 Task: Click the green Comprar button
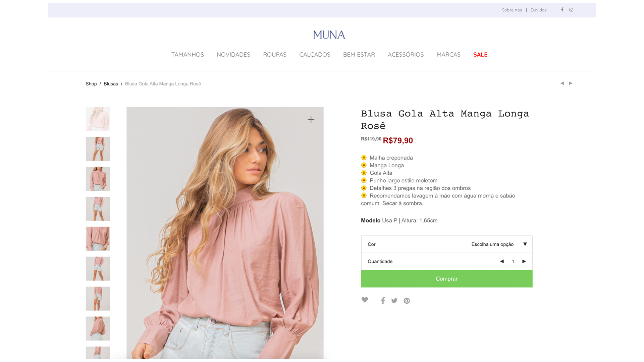(446, 279)
